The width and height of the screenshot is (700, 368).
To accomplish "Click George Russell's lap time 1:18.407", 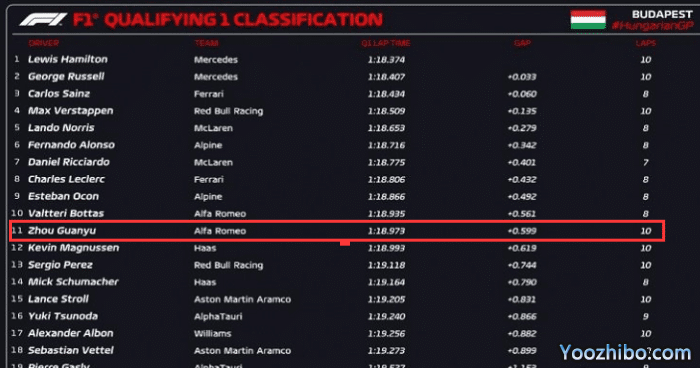I will pos(386,77).
